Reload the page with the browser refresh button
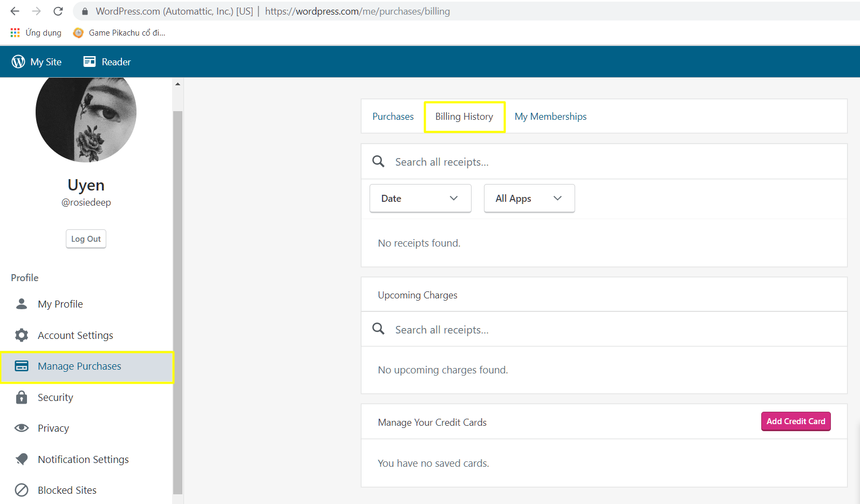860x504 pixels. (x=58, y=11)
